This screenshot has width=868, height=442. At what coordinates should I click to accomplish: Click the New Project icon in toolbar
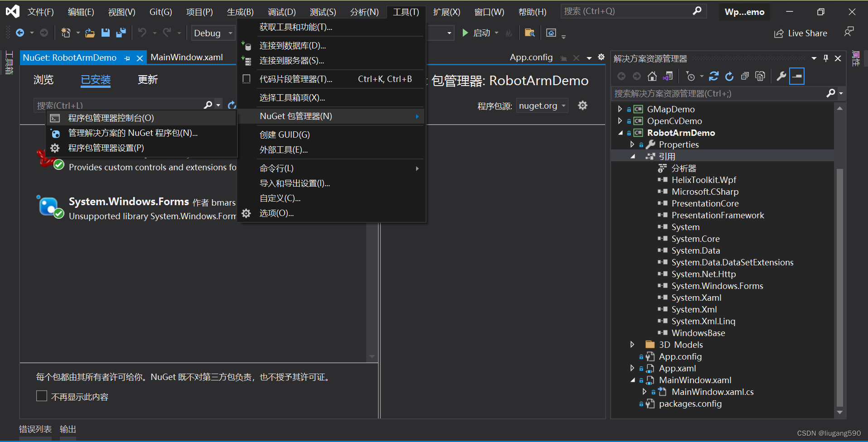(x=66, y=33)
